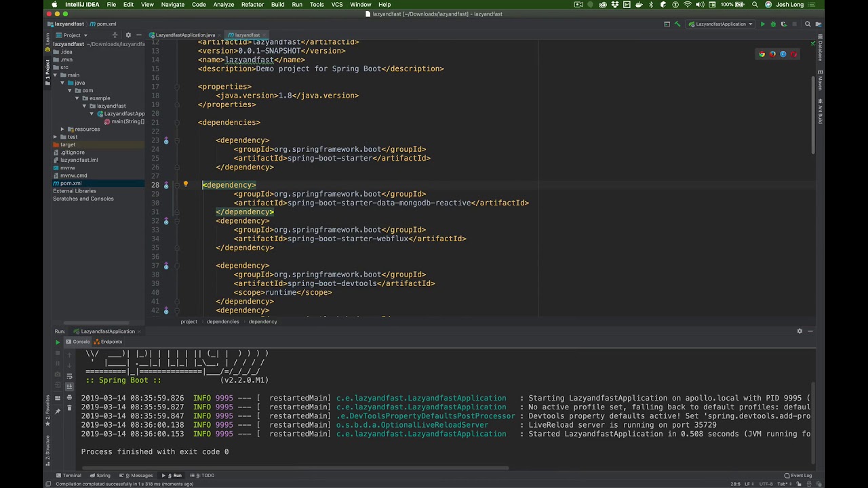Open the Project view dropdown
Viewport: 868px width, 488px height.
pyautogui.click(x=72, y=35)
